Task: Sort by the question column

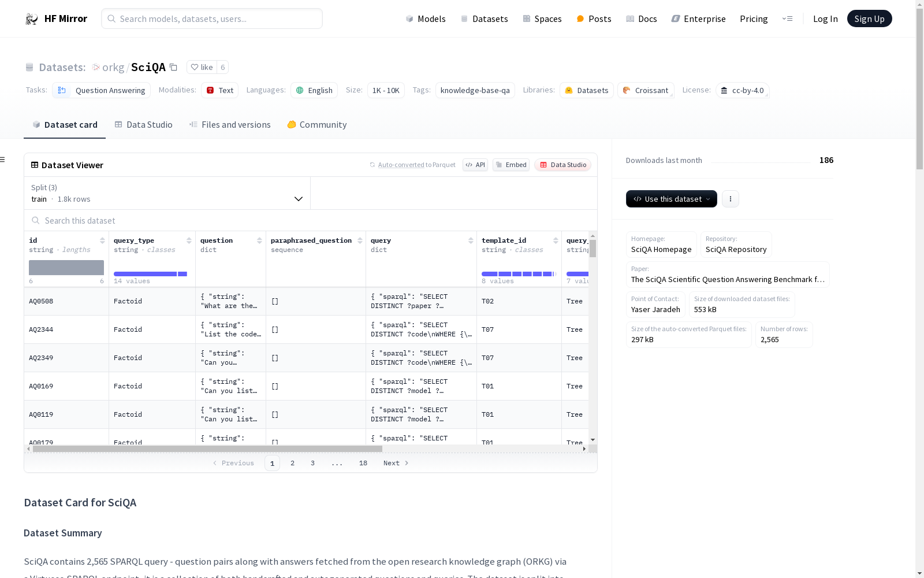Action: click(259, 240)
